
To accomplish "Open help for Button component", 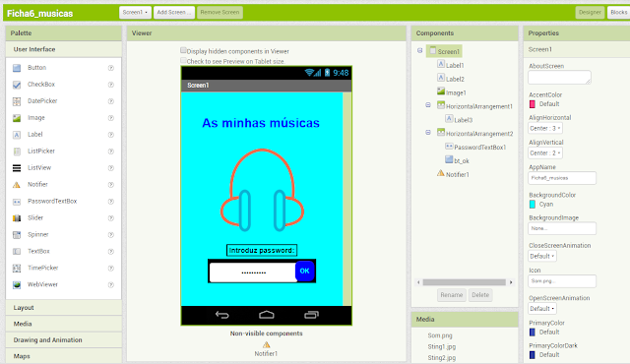I will [111, 68].
